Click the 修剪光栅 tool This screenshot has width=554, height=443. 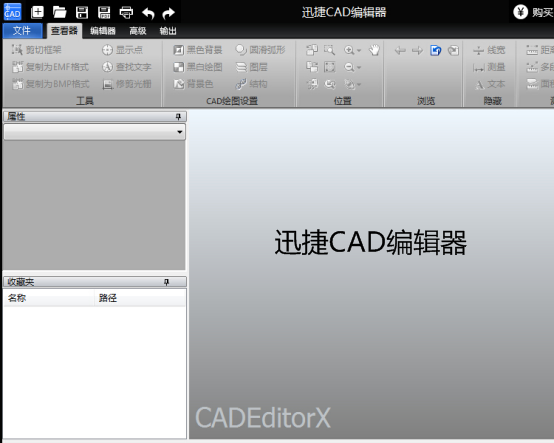[127, 84]
